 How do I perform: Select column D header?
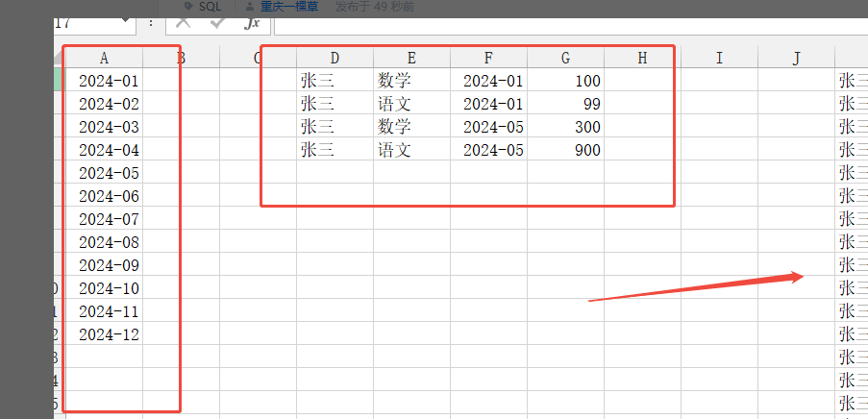(x=335, y=58)
